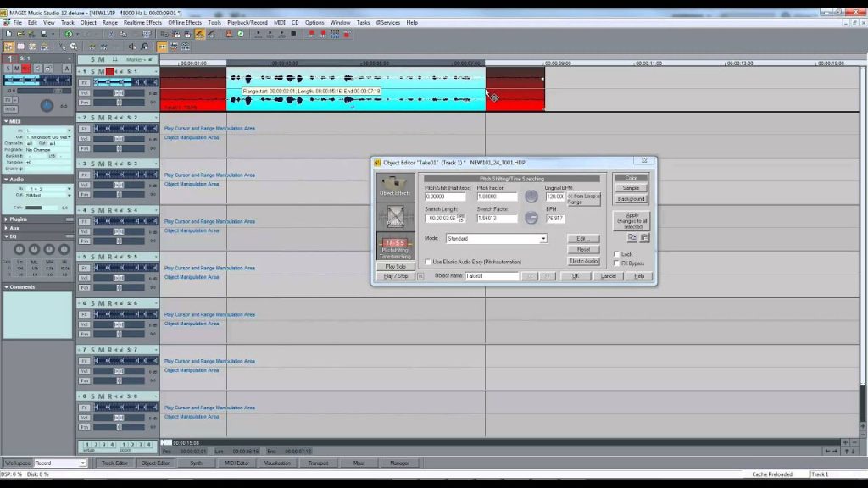This screenshot has height=488, width=868.
Task: Open the Realtime Effects menu
Action: click(142, 23)
